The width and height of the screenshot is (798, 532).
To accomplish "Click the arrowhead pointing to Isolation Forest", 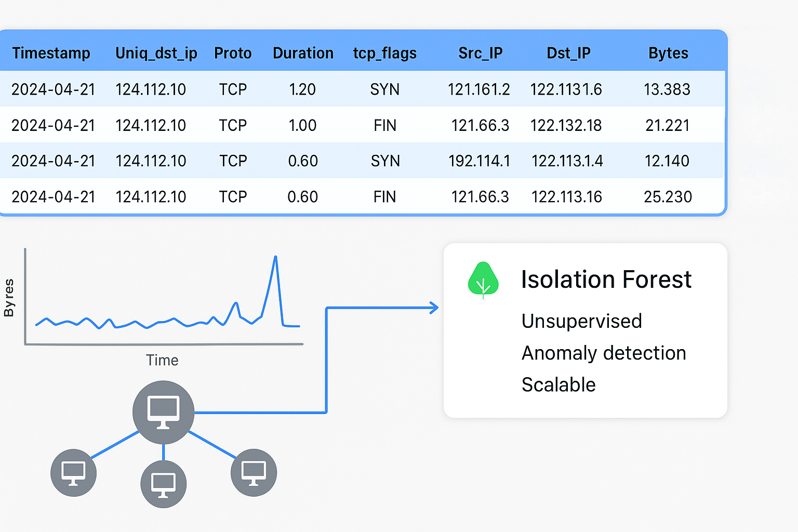I will 433,308.
